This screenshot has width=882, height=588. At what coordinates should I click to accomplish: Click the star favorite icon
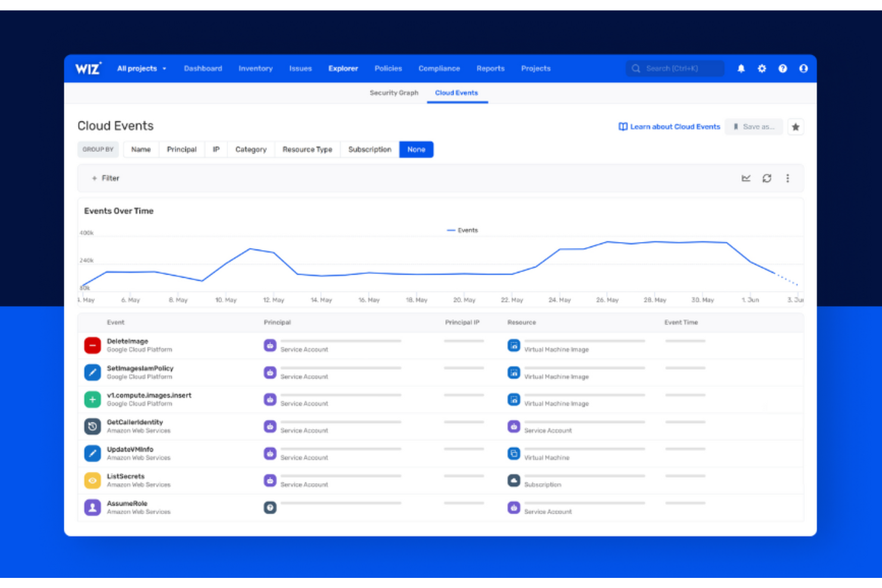[796, 127]
